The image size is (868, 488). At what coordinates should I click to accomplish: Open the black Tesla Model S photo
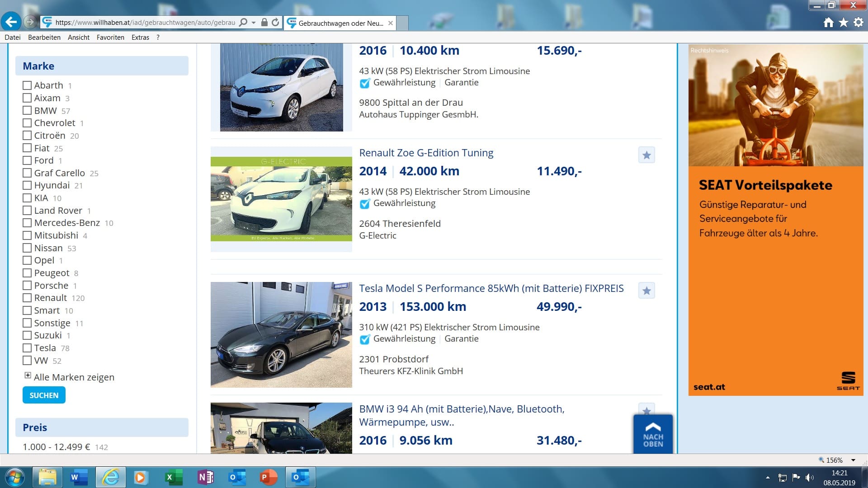[281, 335]
